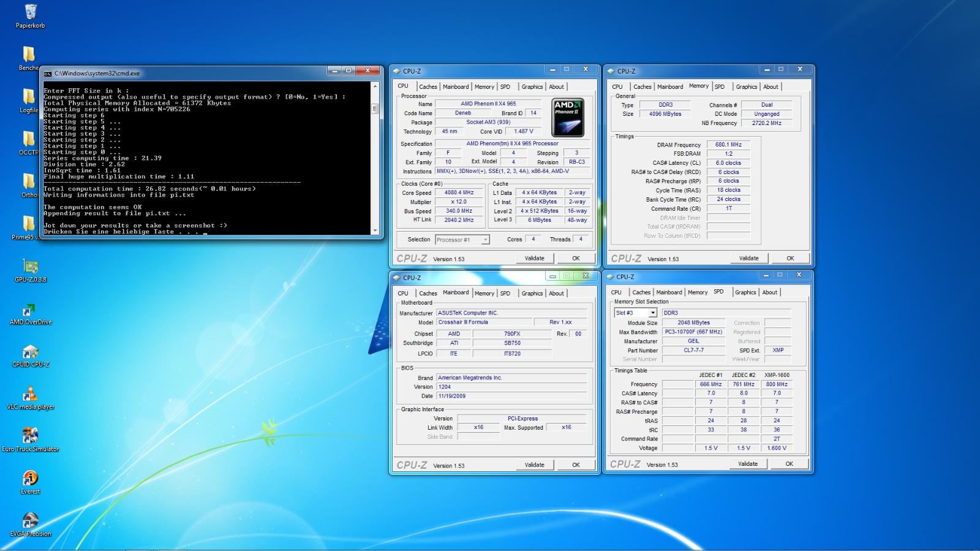This screenshot has height=551, width=980.
Task: Click memory Size value 4096 MBytes
Action: pyautogui.click(x=665, y=114)
